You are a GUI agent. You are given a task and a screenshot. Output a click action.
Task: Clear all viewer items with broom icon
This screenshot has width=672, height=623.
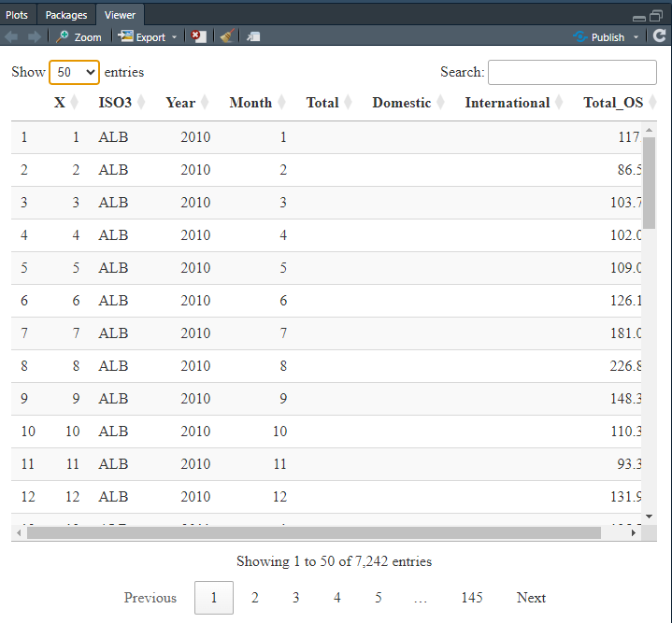pyautogui.click(x=227, y=36)
